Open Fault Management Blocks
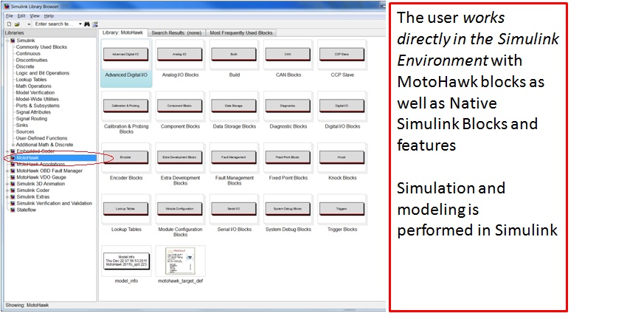The height and width of the screenshot is (313, 644). (234, 157)
